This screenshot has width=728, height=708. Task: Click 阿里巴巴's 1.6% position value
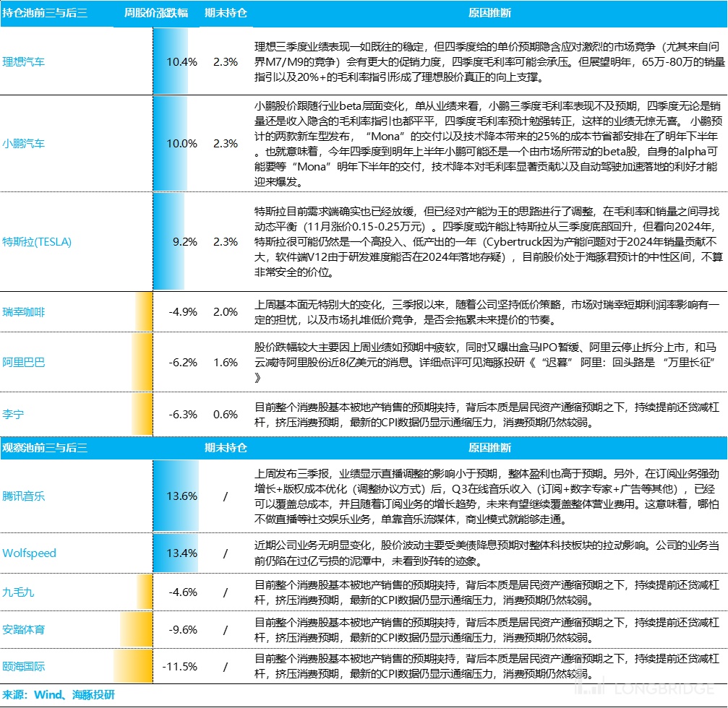coord(225,363)
